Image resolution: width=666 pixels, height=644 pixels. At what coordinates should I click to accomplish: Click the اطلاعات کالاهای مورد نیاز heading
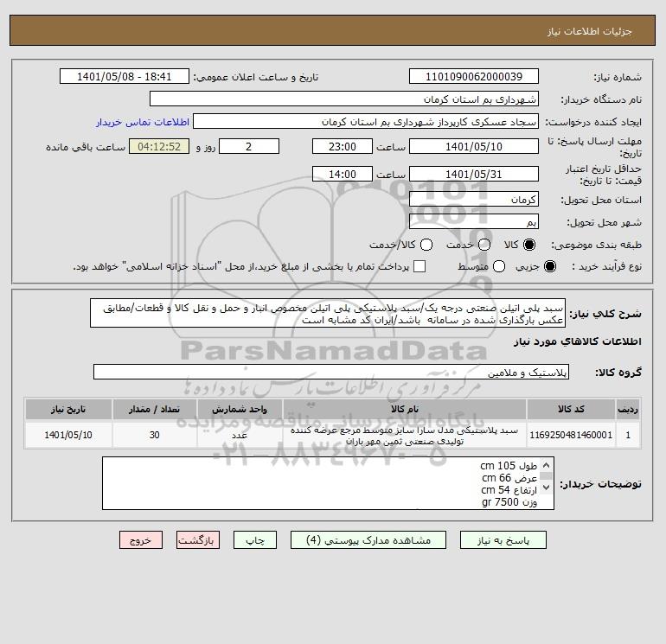tap(578, 341)
